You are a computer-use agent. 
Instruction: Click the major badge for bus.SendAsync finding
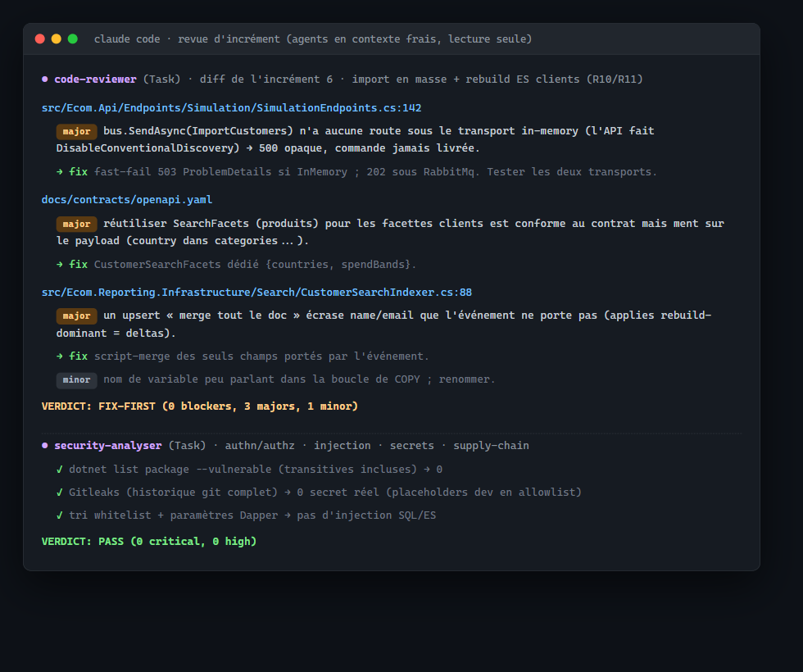pos(76,131)
